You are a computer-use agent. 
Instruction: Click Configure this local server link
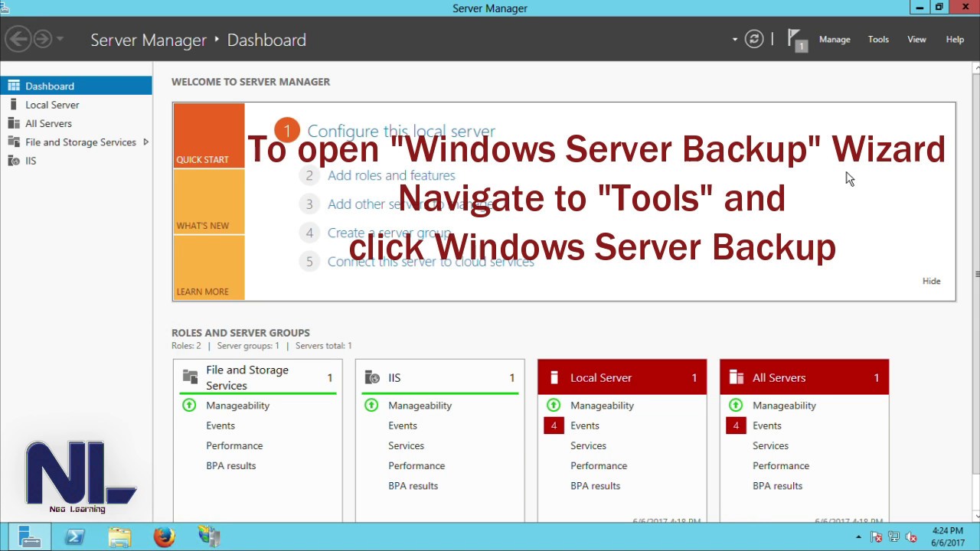(401, 131)
